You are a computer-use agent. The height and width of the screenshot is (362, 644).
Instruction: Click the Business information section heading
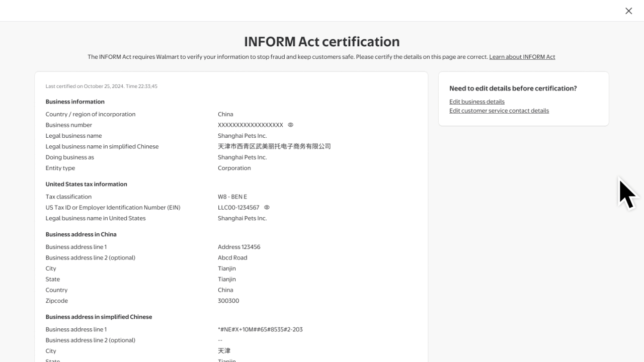pos(75,102)
